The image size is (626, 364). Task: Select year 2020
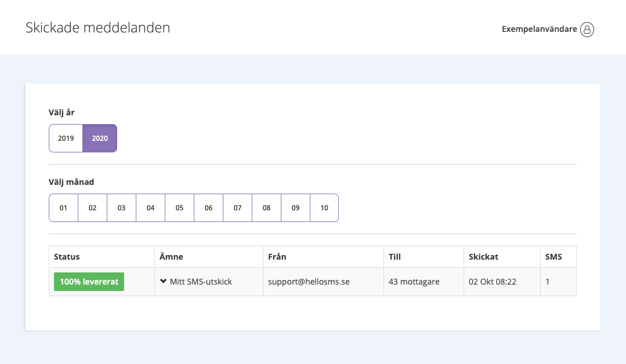point(100,139)
